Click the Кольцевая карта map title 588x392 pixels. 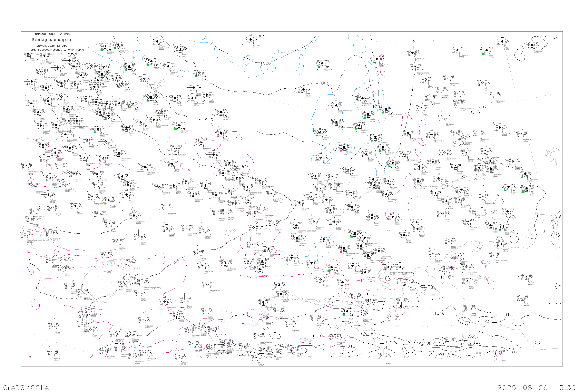coord(51,40)
